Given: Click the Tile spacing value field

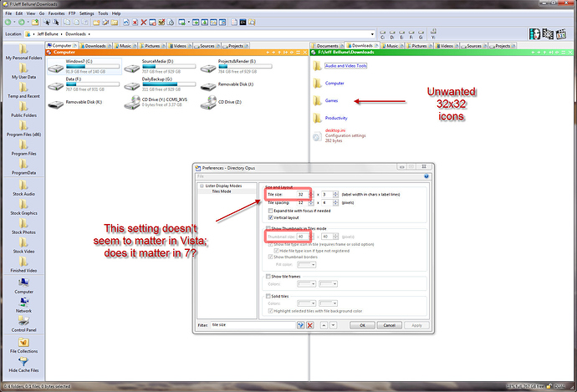Looking at the screenshot, I should 303,202.
